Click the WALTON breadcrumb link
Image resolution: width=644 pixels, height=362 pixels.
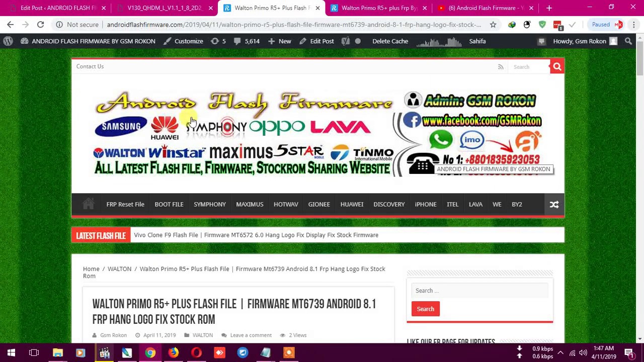click(x=119, y=268)
